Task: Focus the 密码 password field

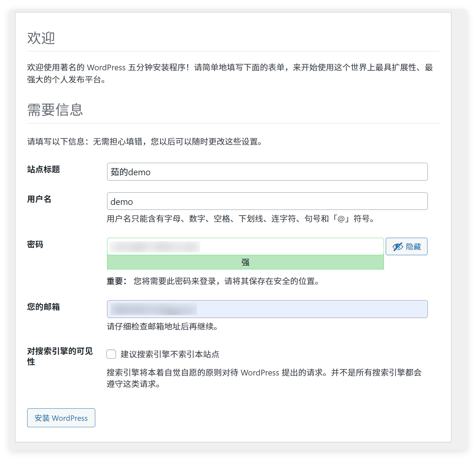Action: [x=245, y=246]
